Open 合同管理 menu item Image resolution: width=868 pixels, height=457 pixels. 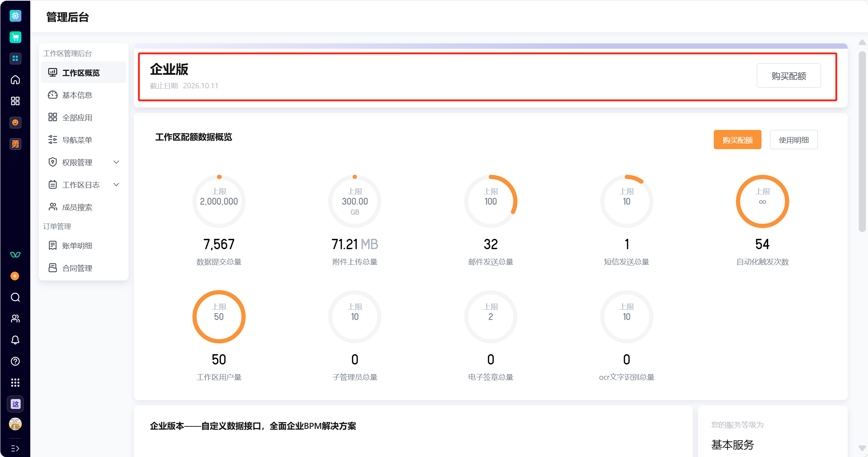coord(84,268)
